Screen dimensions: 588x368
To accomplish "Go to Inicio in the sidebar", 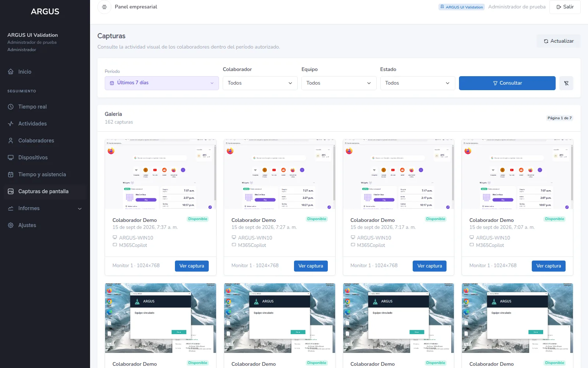I will point(45,72).
